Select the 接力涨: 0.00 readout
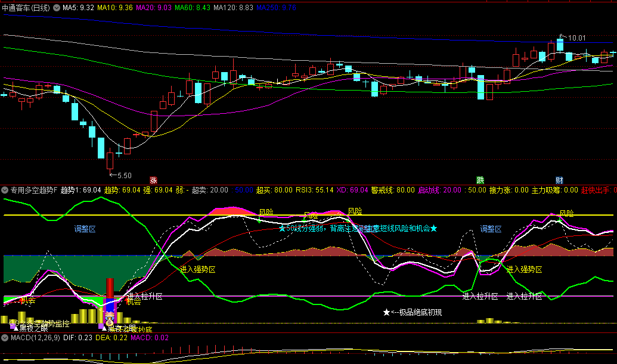This screenshot has width=617, height=364. point(509,190)
